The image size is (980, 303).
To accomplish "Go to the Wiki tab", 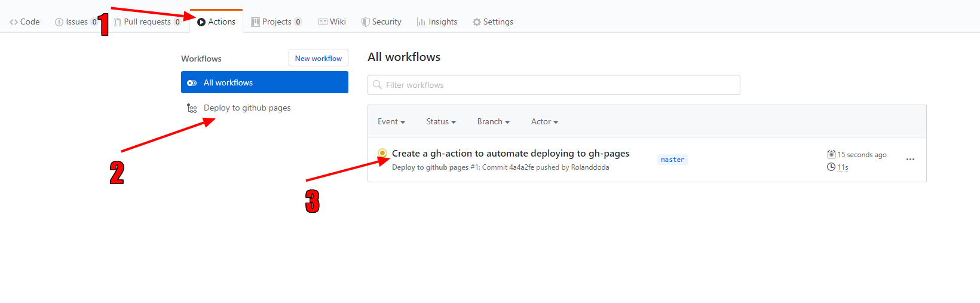I will [332, 22].
